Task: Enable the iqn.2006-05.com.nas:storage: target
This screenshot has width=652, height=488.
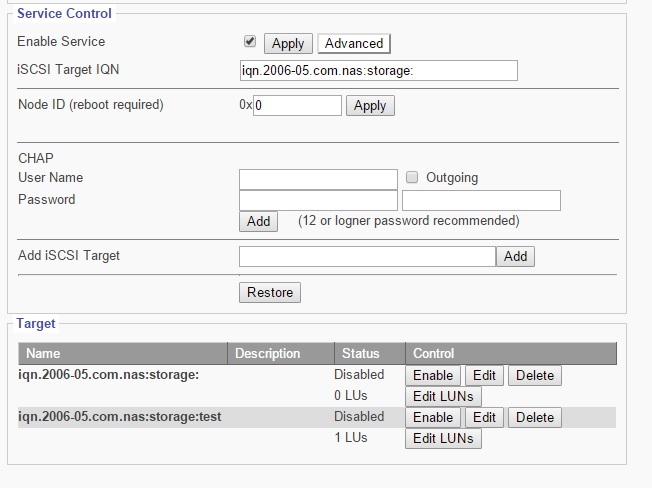Action: [x=432, y=375]
